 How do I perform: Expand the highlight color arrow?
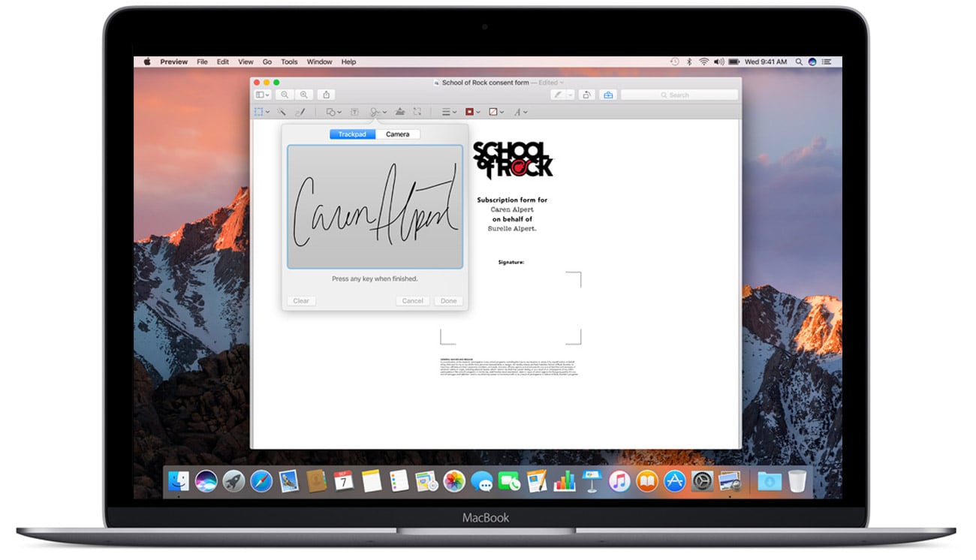(x=571, y=95)
